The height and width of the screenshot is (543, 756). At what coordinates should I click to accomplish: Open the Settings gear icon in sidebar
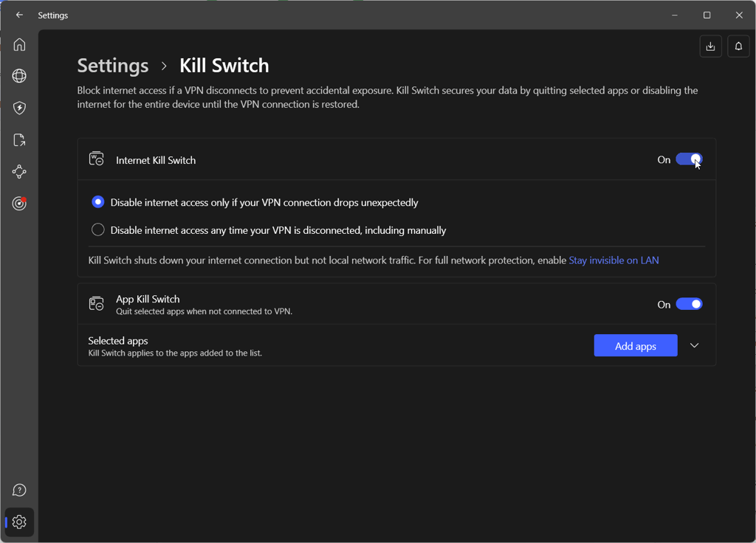pyautogui.click(x=19, y=522)
